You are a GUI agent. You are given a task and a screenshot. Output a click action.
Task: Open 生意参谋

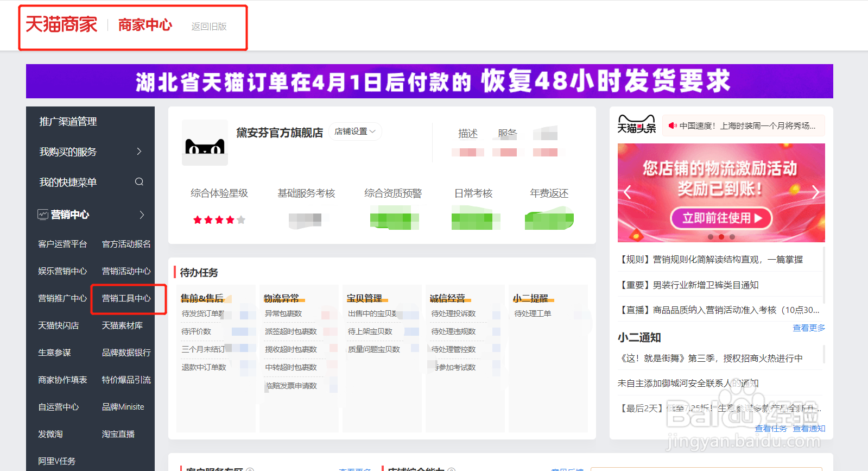click(54, 353)
